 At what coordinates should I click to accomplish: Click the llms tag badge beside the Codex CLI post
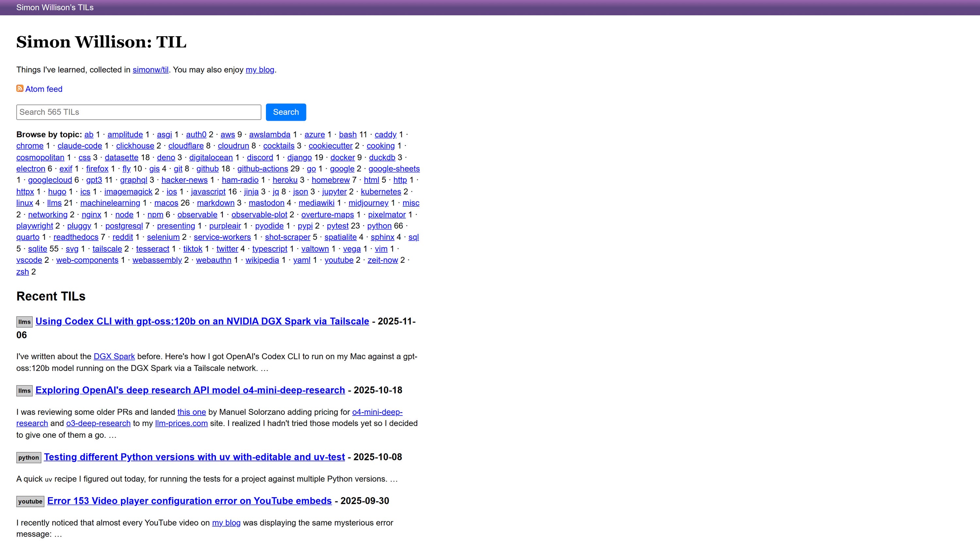24,322
